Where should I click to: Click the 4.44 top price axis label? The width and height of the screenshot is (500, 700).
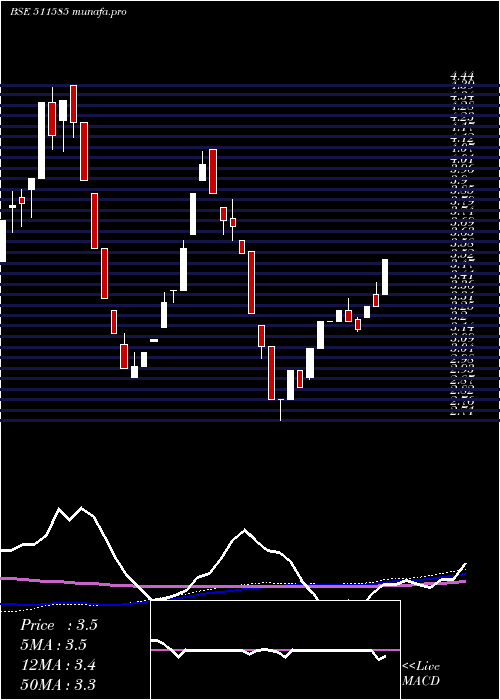462,77
